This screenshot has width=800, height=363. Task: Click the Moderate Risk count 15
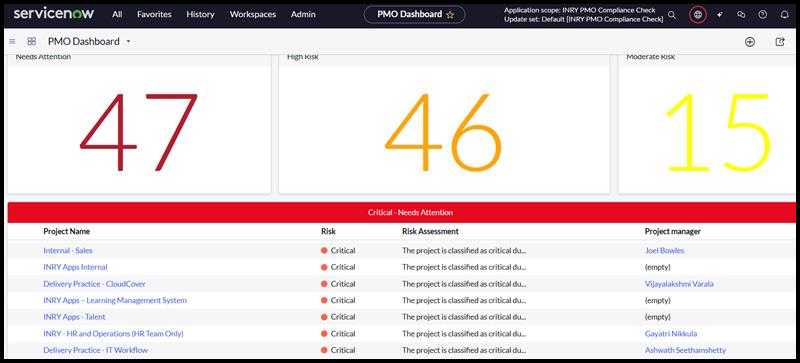[718, 132]
